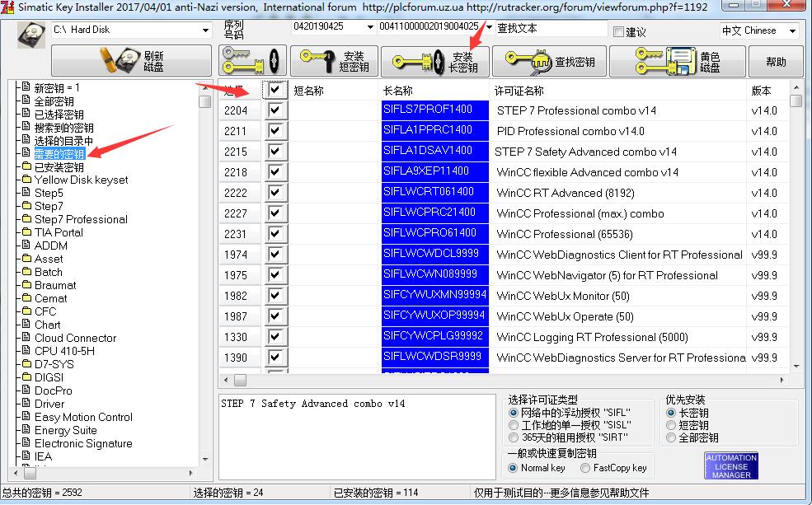Uncheck the SIFLS7PROF1400 row checkbox
Viewport: 812px width, 505px height.
click(275, 110)
